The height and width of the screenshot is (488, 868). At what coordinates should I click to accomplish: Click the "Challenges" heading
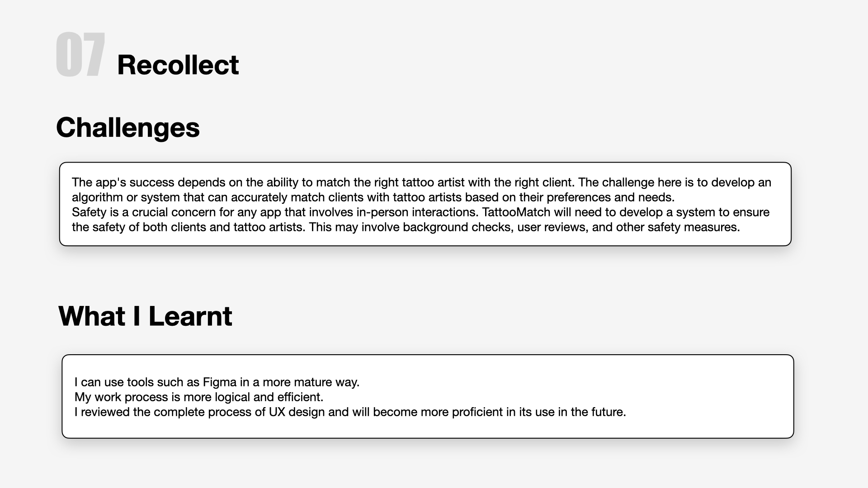click(127, 127)
